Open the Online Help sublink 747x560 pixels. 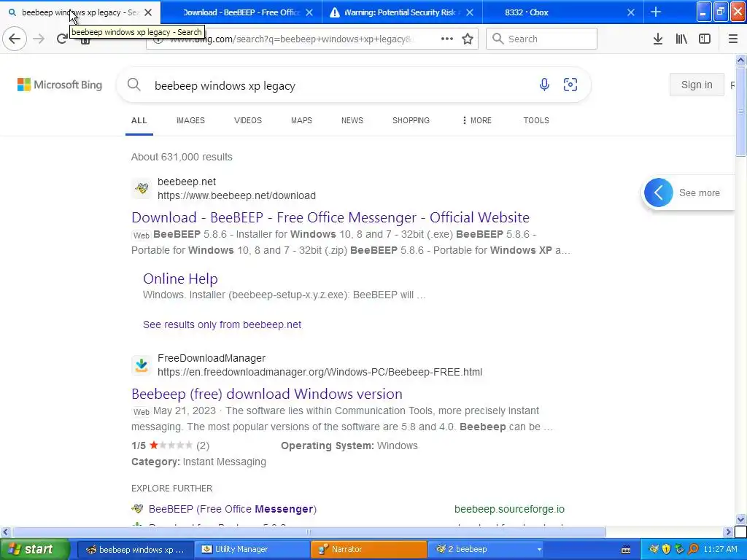click(180, 279)
